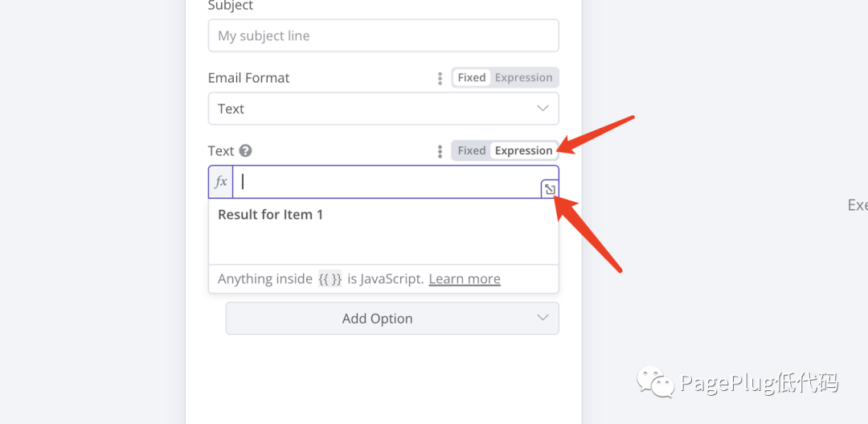
Task: Click help question mark beside Text
Action: [246, 150]
